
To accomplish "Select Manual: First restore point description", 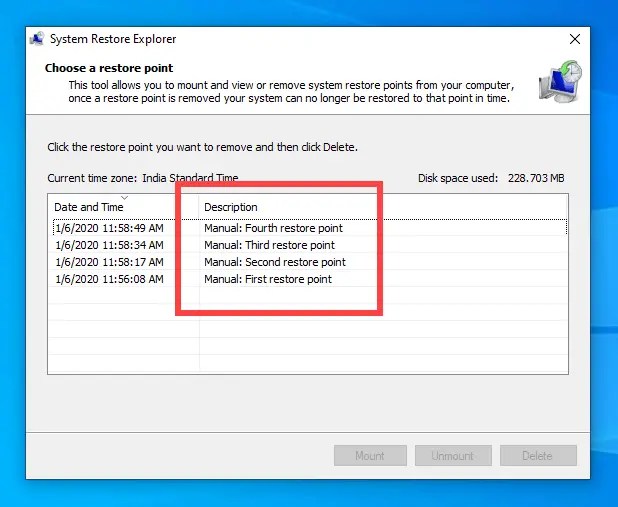I will click(x=268, y=279).
